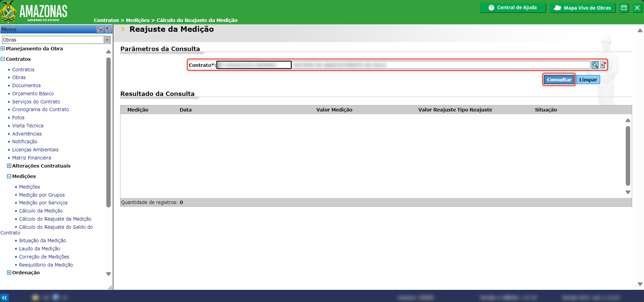This screenshot has height=302, width=644.
Task: Click the main page scroll-down arrow
Action: click(x=640, y=284)
